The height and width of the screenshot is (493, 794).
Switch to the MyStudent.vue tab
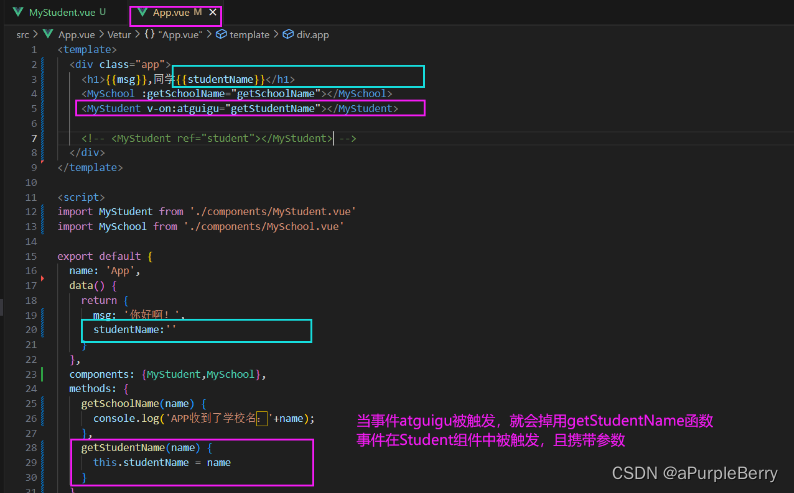pos(61,12)
